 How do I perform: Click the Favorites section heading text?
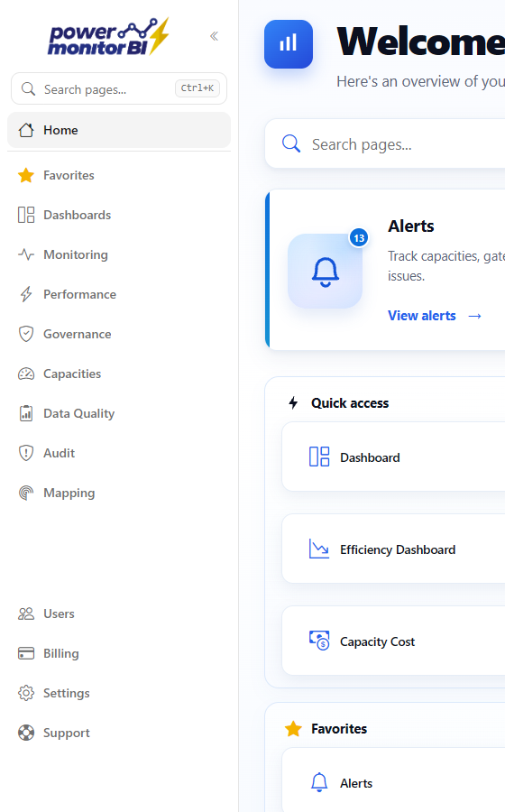click(x=339, y=729)
